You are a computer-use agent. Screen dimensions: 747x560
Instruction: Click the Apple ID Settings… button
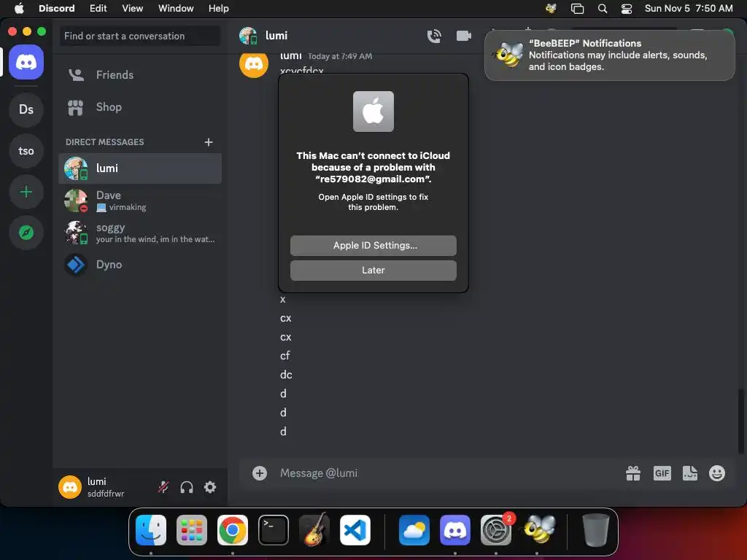click(x=373, y=246)
